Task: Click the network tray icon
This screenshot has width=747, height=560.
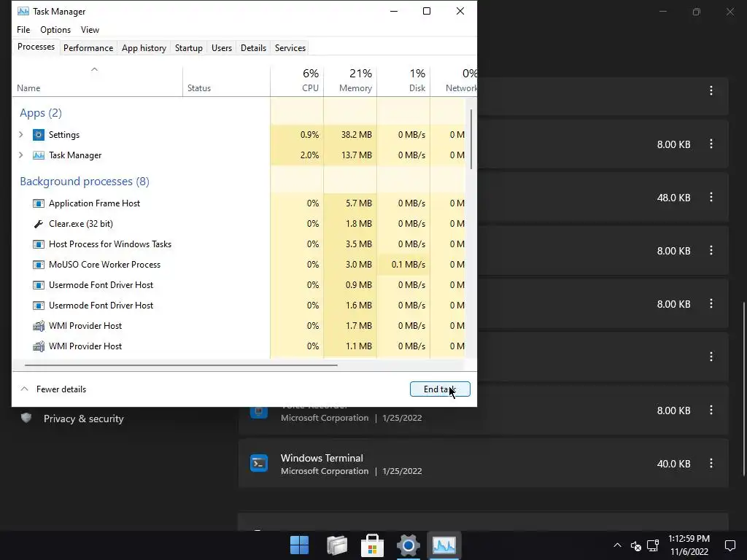Action: (653, 545)
